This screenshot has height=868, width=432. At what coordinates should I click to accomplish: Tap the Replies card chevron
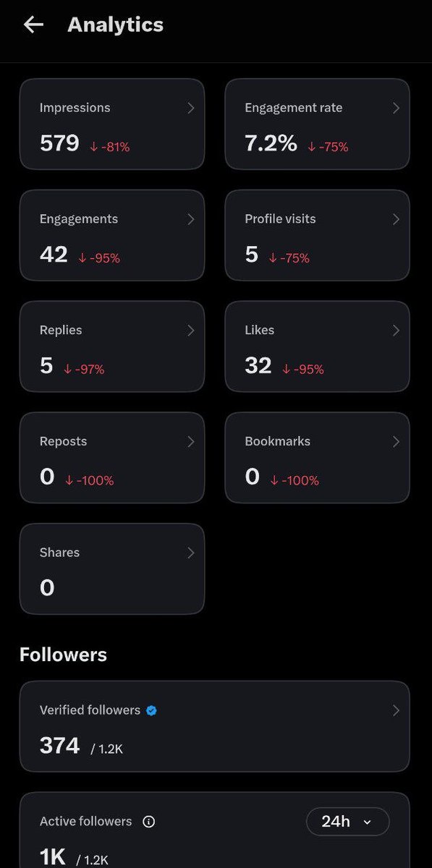(x=191, y=331)
